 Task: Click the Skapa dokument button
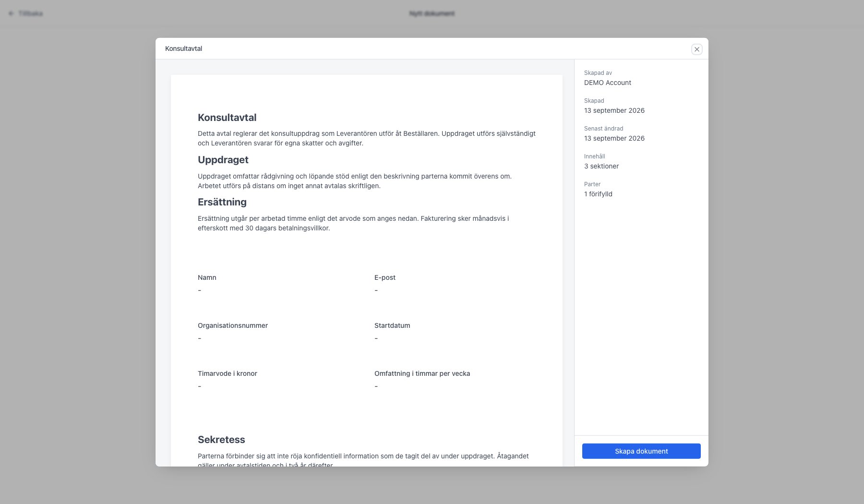pyautogui.click(x=641, y=451)
